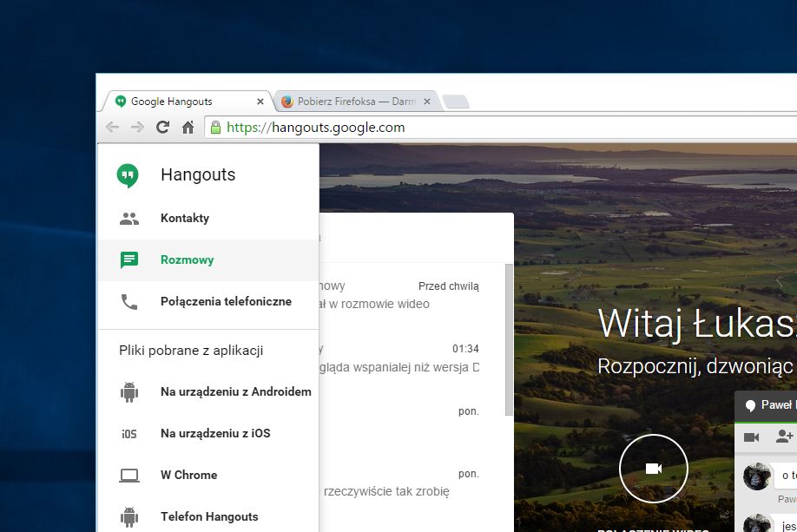Viewport: 797px width, 532px height.
Task: Open Połączenia telefoniczne in the sidebar
Action: [x=208, y=302]
